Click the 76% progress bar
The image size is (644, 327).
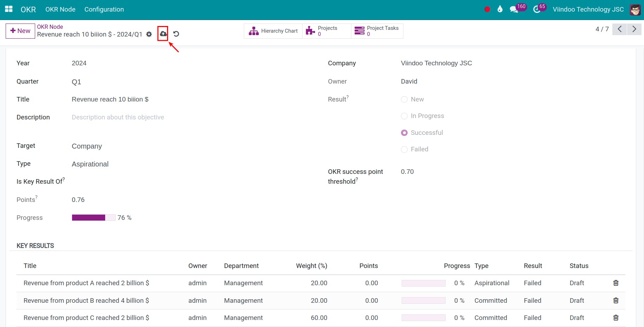pos(93,217)
